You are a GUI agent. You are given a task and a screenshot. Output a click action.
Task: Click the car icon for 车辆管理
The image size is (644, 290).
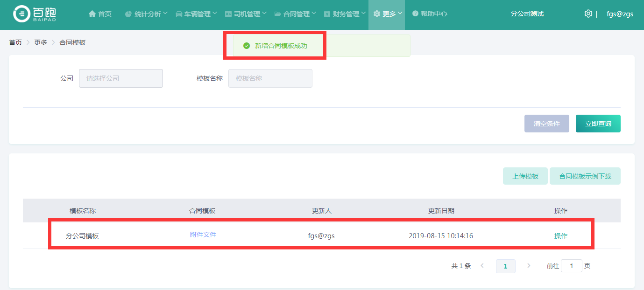(179, 14)
